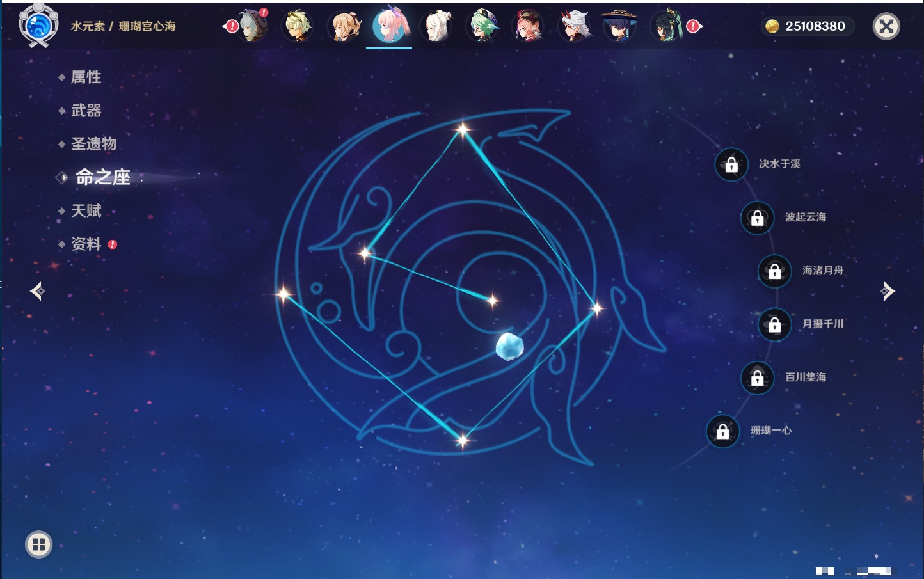Select the dark green-haired character avatar
Screen dimensions: 924x579
click(666, 26)
